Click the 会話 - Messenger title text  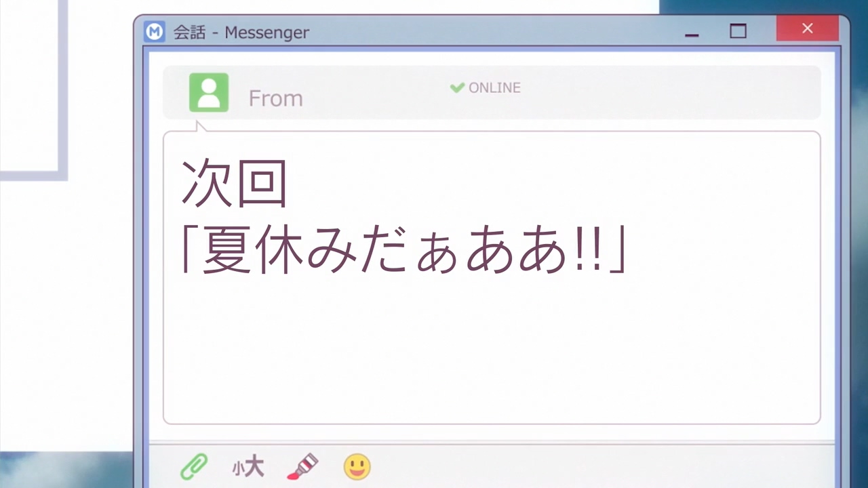(241, 33)
